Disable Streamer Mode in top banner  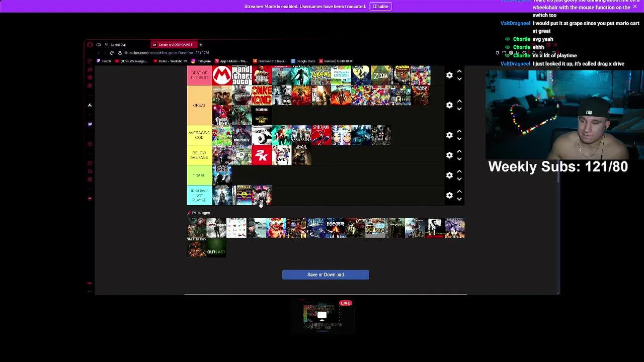(380, 6)
